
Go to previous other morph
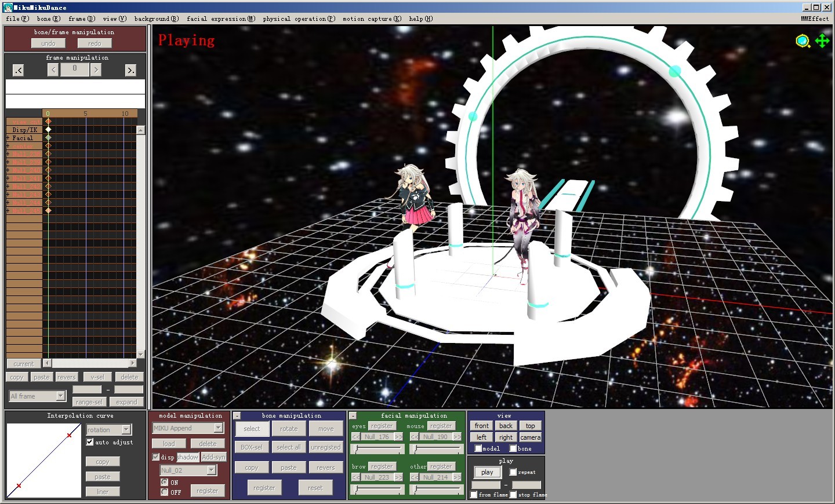(x=415, y=477)
